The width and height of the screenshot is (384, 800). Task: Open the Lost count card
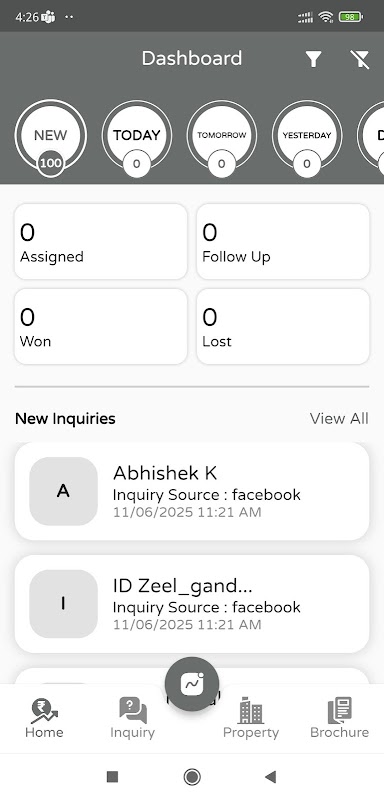tap(283, 327)
